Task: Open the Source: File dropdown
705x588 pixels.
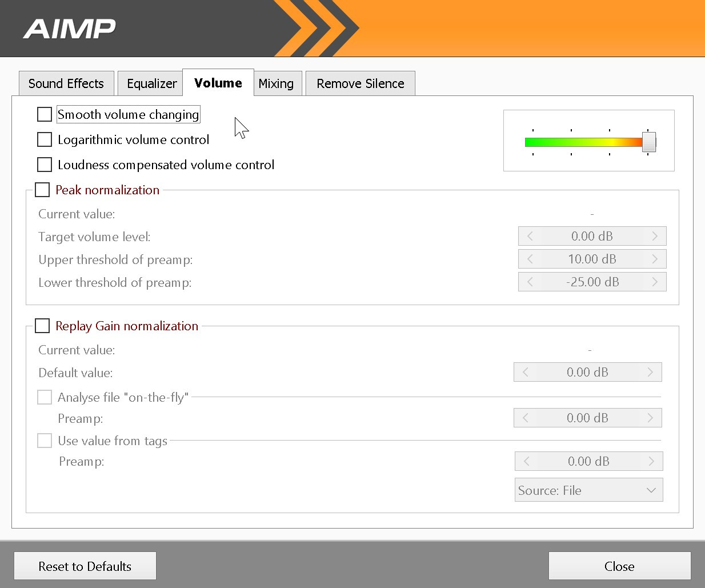Action: 588,490
